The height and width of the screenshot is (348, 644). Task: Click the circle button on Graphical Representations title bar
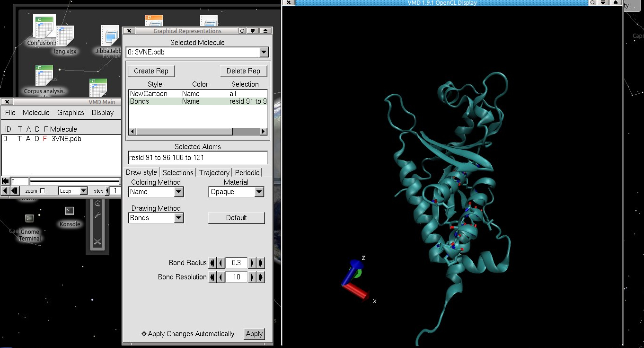point(242,31)
